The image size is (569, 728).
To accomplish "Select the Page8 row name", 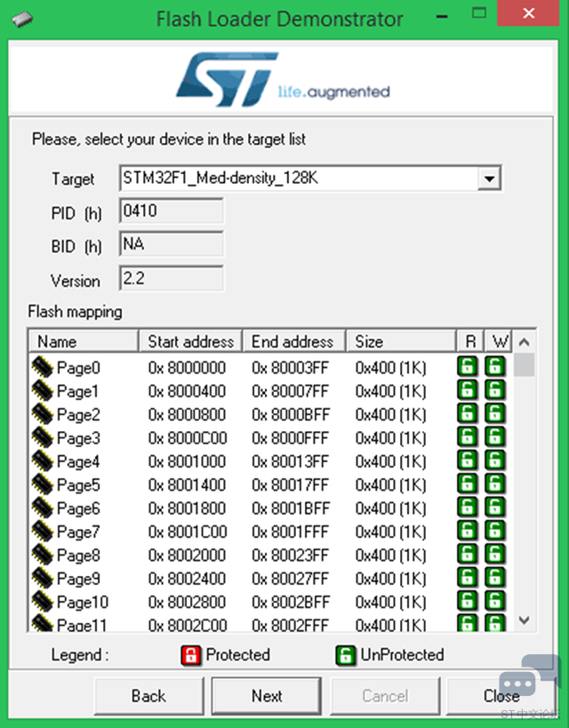I will click(78, 555).
